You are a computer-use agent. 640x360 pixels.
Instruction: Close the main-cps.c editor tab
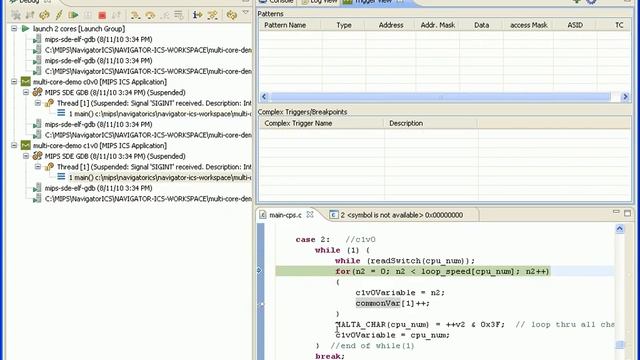point(310,214)
